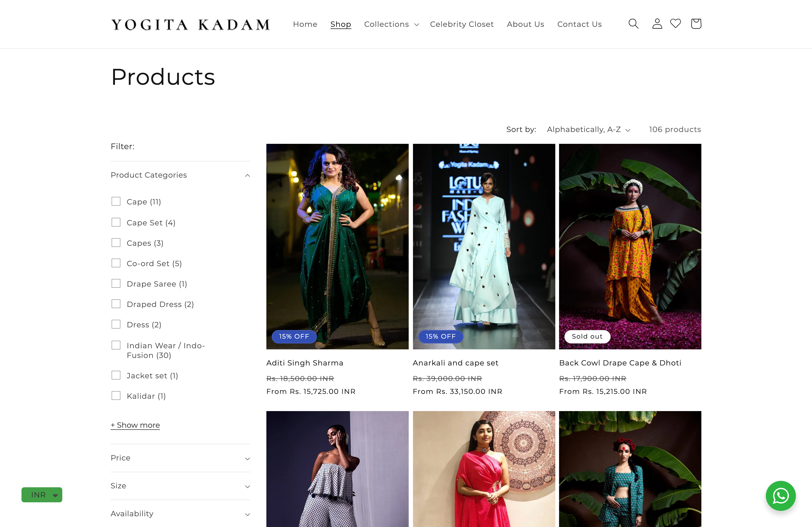View the wishlist

(676, 24)
